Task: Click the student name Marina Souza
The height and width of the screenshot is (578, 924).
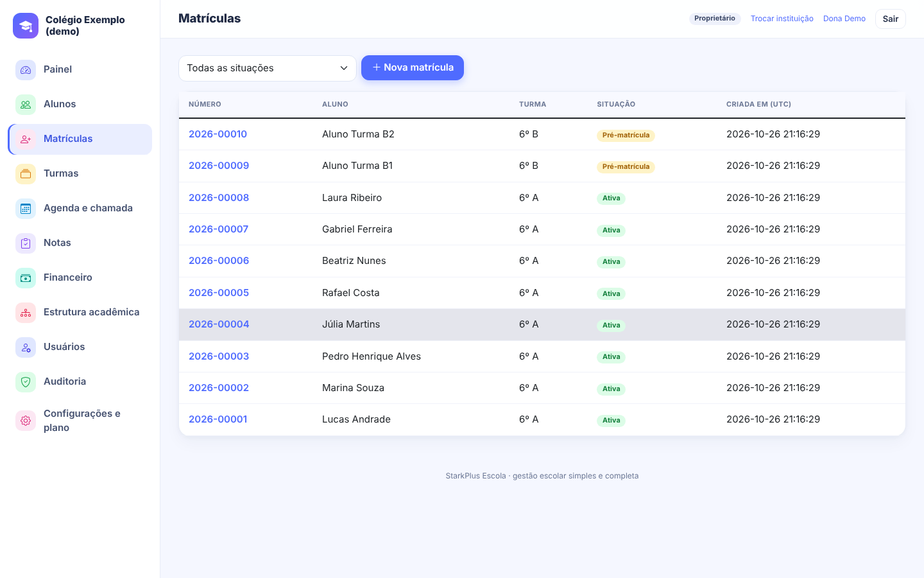Action: pos(353,388)
